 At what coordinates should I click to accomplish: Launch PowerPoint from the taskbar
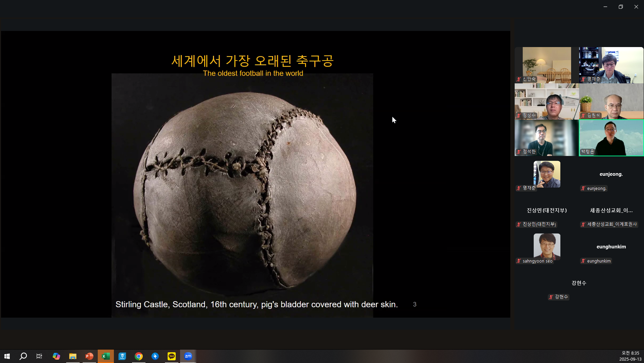pyautogui.click(x=89, y=356)
